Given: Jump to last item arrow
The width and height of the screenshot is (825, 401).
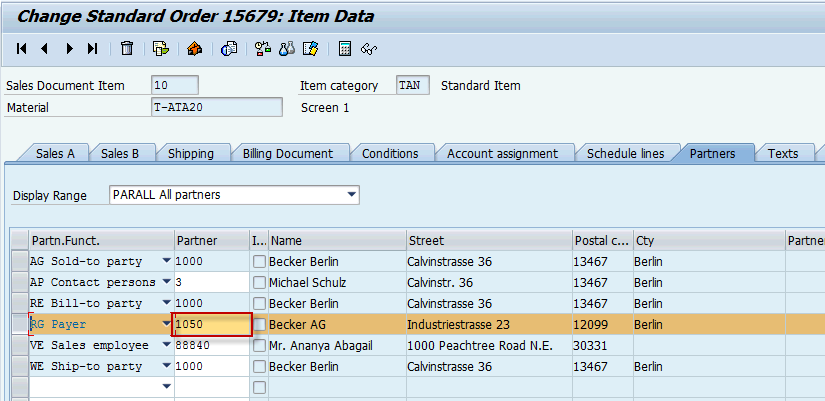Looking at the screenshot, I should tap(93, 48).
